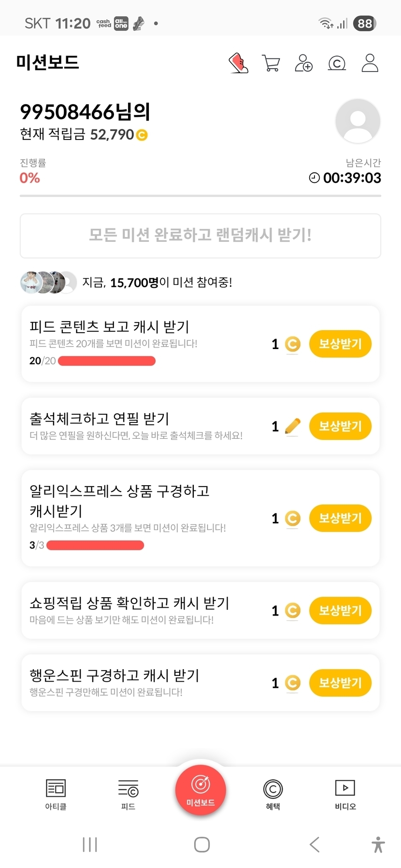Tap the invite friend icon
This screenshot has width=401, height=868.
point(304,63)
